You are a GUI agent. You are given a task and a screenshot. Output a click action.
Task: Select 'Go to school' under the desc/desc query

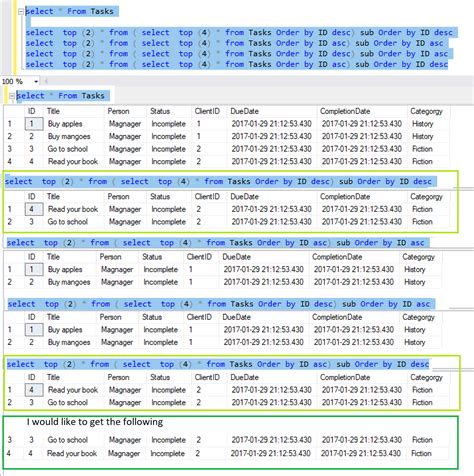tap(68, 222)
